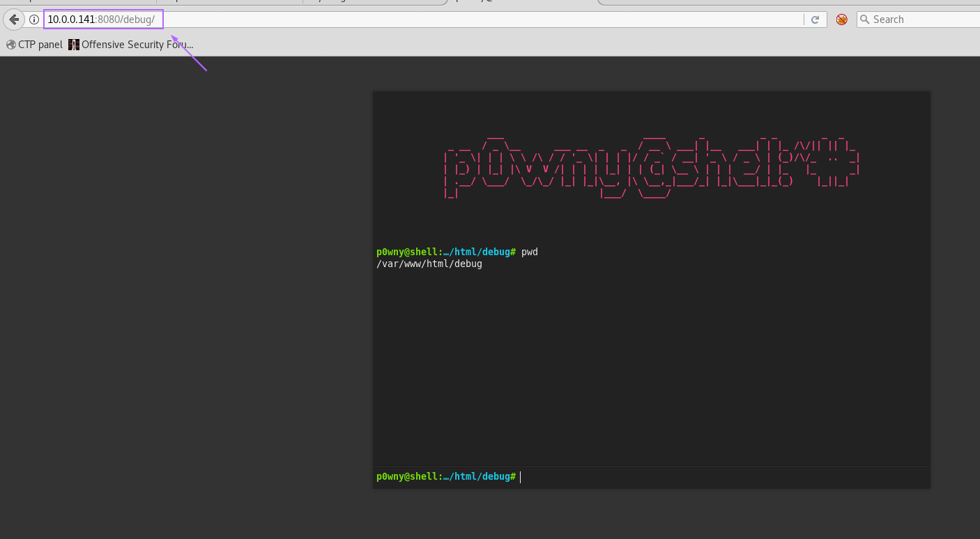The image size is (980, 539).
Task: Open the NoScript blocked-scripts icon
Action: [x=842, y=20]
